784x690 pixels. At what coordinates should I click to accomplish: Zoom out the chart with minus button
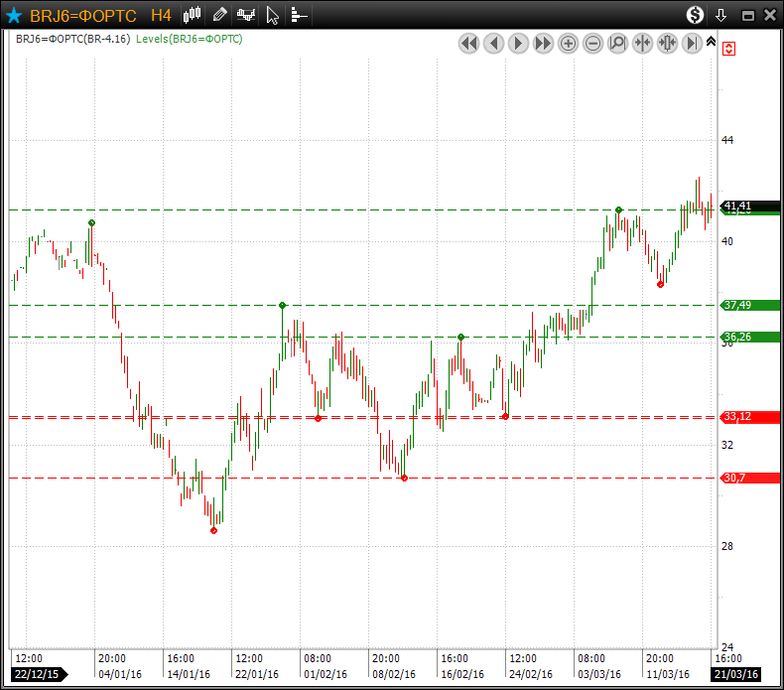592,44
